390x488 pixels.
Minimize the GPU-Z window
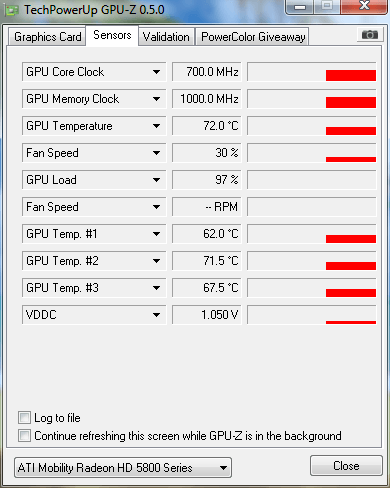(x=300, y=6)
